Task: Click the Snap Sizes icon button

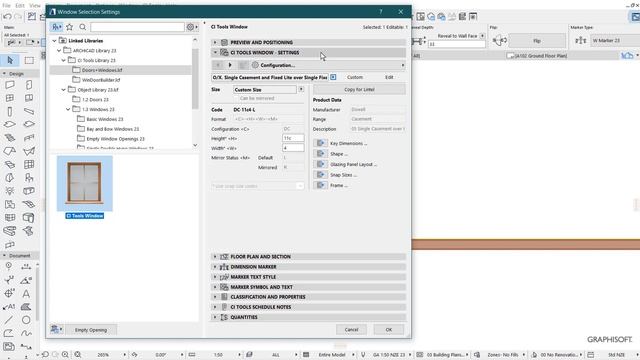Action: click(x=320, y=175)
